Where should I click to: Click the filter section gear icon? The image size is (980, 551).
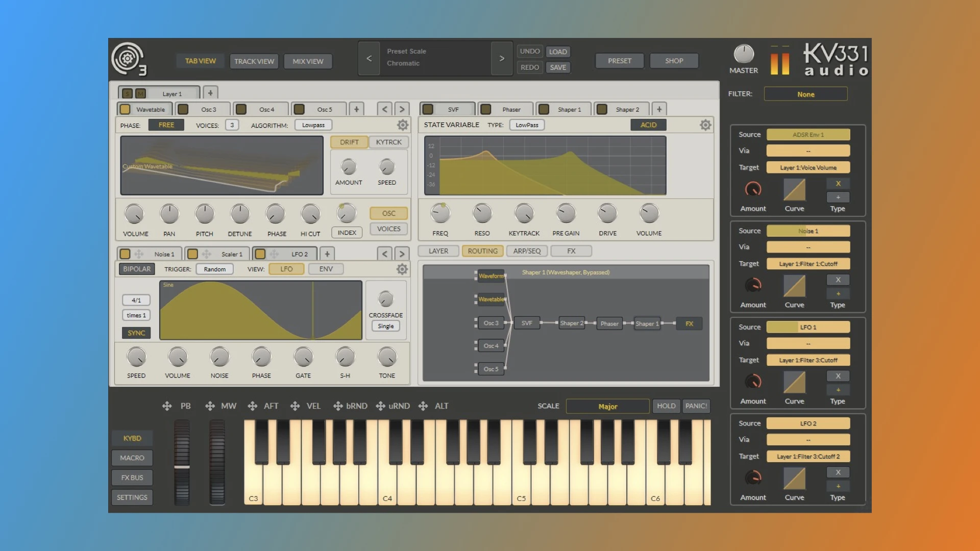click(705, 125)
